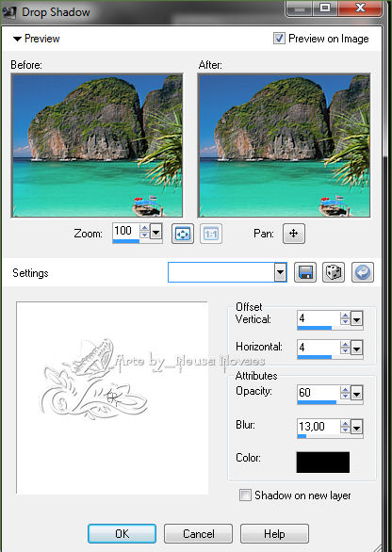
Task: Click the Pan navigate button
Action: click(x=293, y=233)
